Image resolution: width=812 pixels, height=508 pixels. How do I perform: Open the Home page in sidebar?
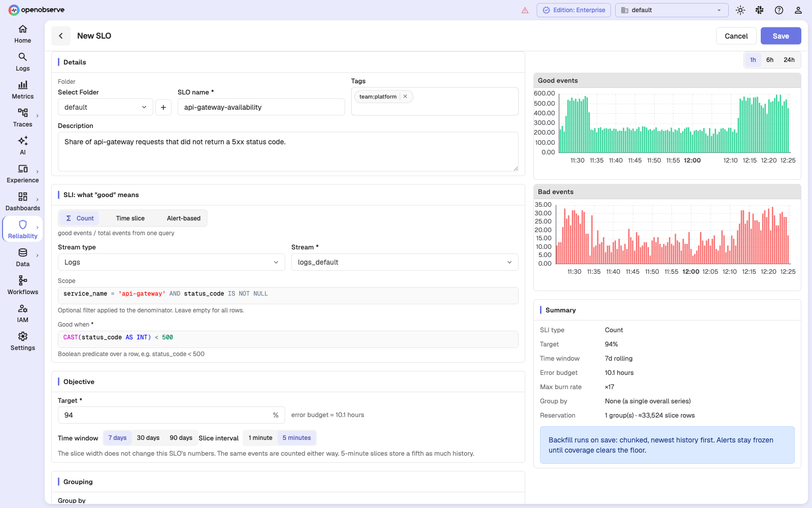point(22,34)
